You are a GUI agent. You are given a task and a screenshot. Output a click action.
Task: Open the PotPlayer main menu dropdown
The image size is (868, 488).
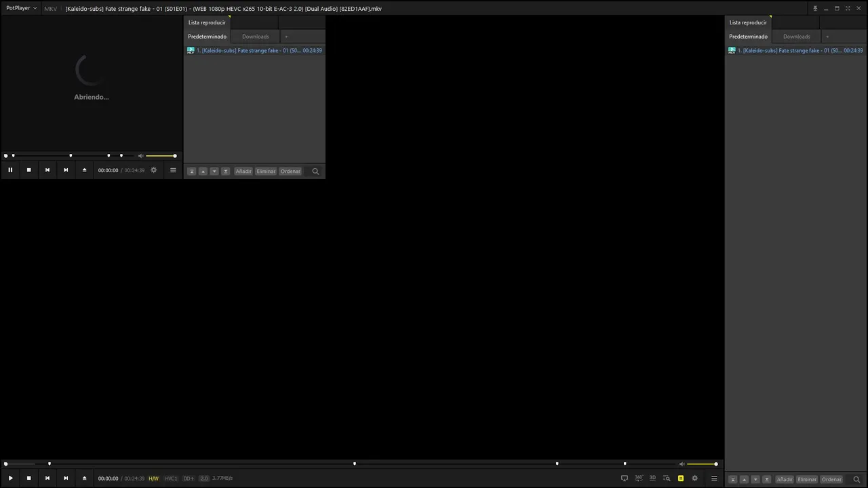[21, 8]
